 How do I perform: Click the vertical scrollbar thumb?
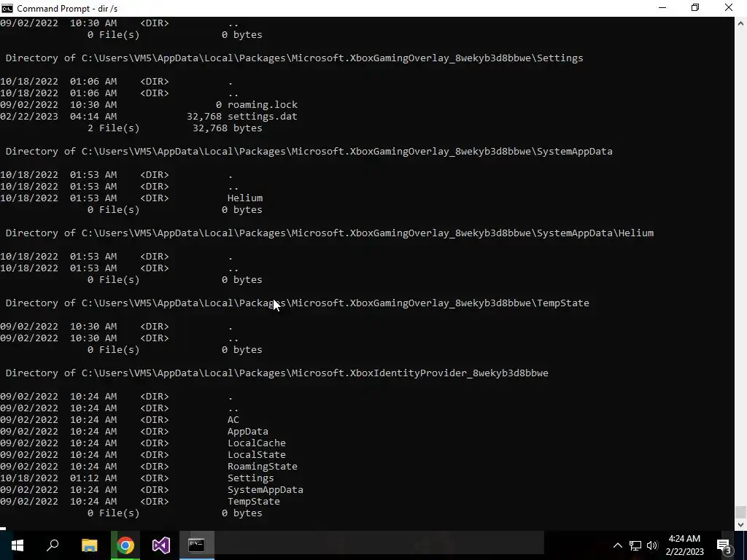pyautogui.click(x=740, y=512)
